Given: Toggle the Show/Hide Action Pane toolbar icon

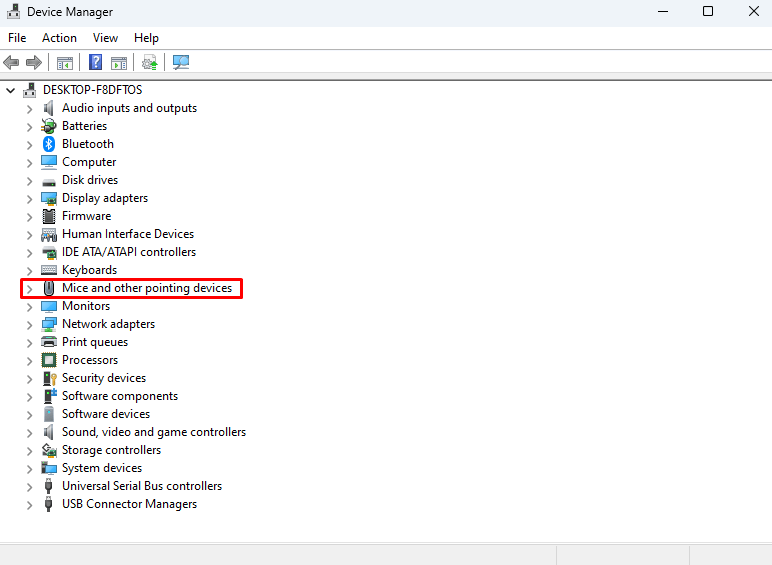Looking at the screenshot, I should pyautogui.click(x=119, y=63).
